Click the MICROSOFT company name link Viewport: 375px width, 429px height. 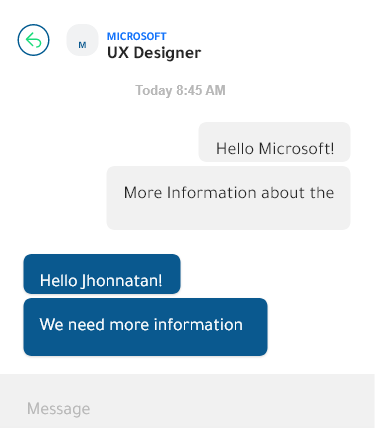coord(136,36)
